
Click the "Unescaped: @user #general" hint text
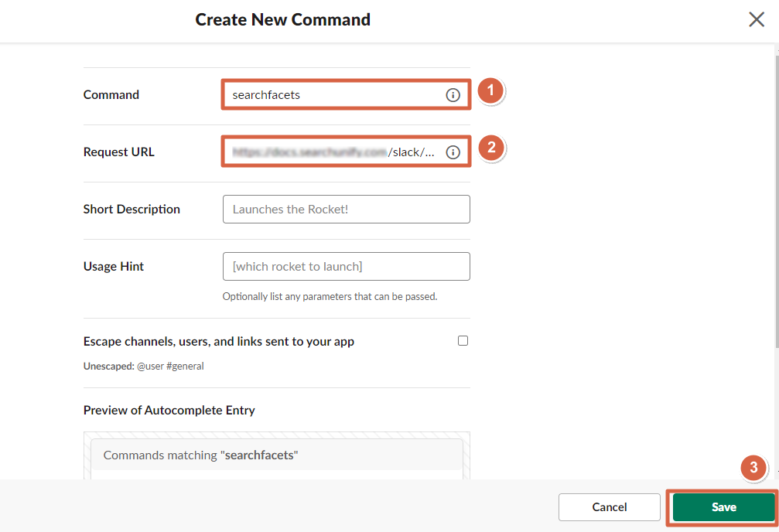point(143,366)
